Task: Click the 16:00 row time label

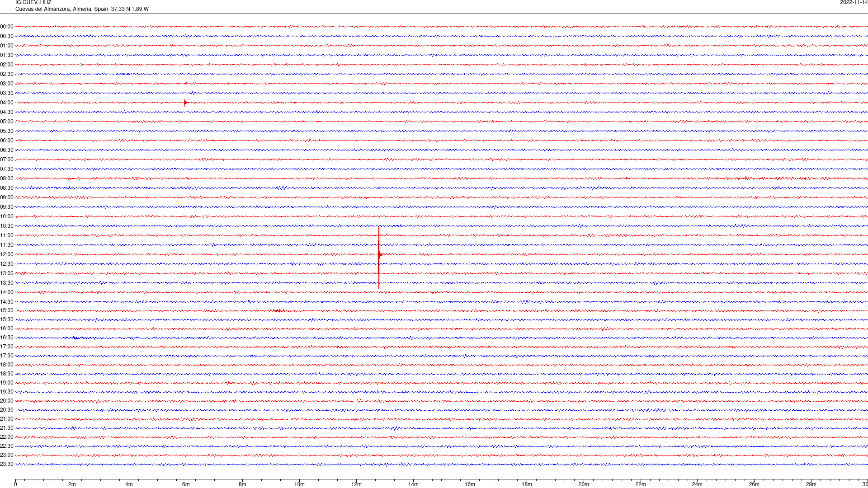Action: click(7, 328)
